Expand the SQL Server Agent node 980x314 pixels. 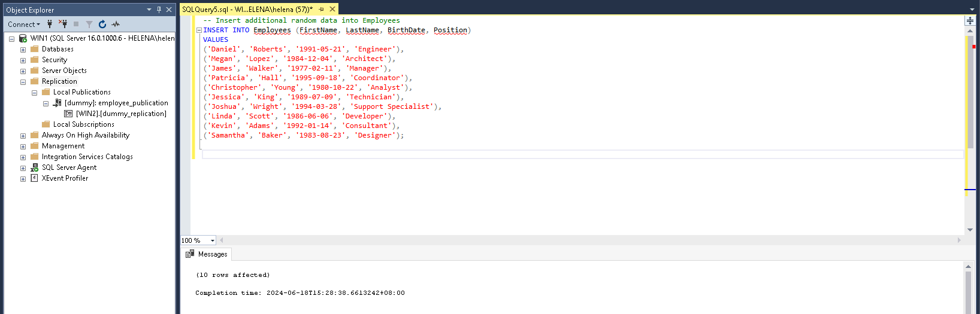[23, 168]
